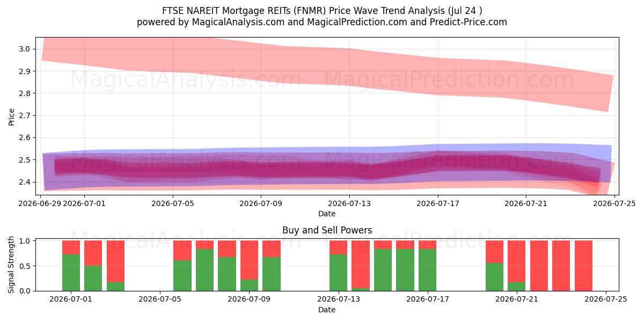Click the 'Price' y-axis label
This screenshot has height=322, width=644.
(12, 116)
